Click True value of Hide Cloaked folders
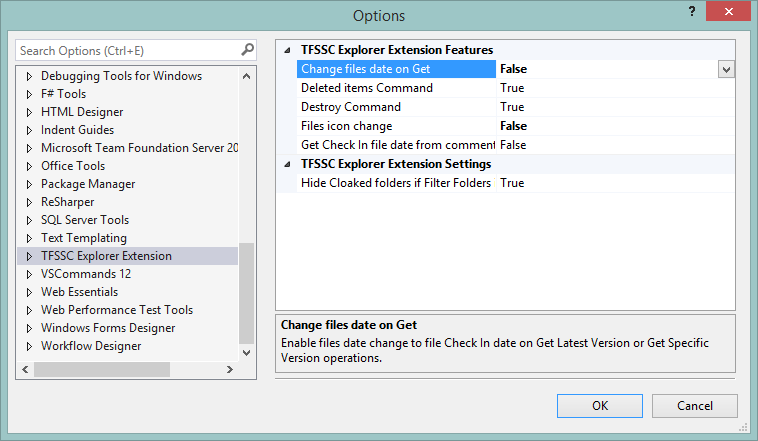The height and width of the screenshot is (441, 758). [x=512, y=183]
